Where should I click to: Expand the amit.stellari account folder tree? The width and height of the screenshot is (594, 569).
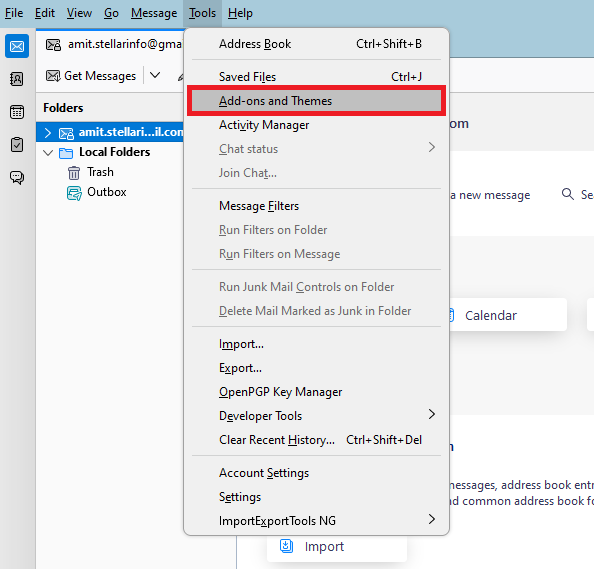tap(48, 133)
